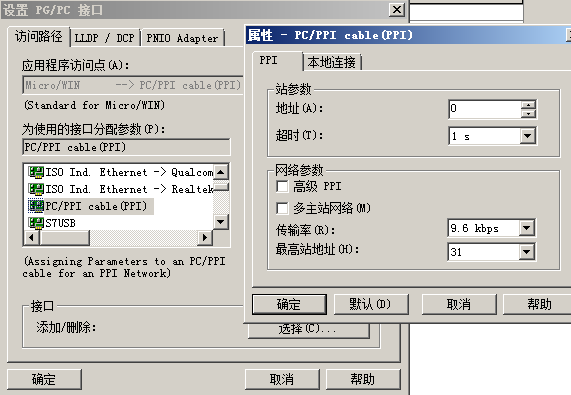Image resolution: width=571 pixels, height=395 pixels.
Task: Select PC/PPI cable(PPI) in interface list
Action: pyautogui.click(x=96, y=206)
